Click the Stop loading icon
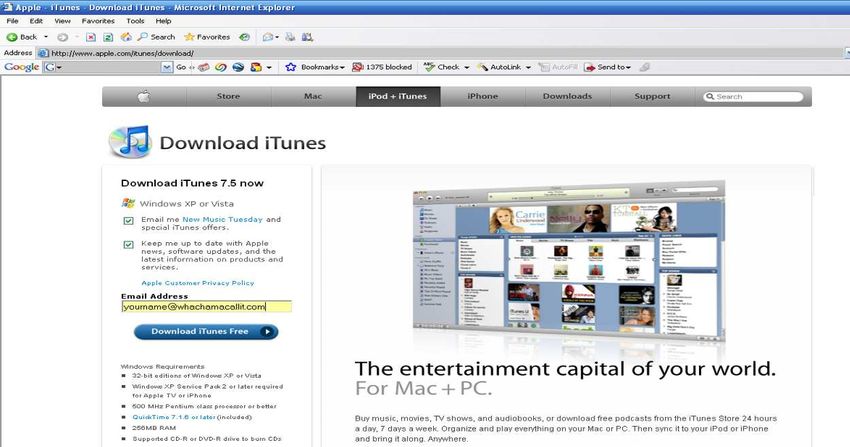850x447 pixels. pos(91,37)
